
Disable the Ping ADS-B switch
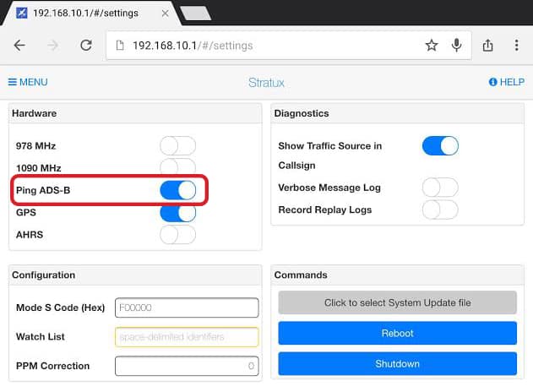coord(177,190)
